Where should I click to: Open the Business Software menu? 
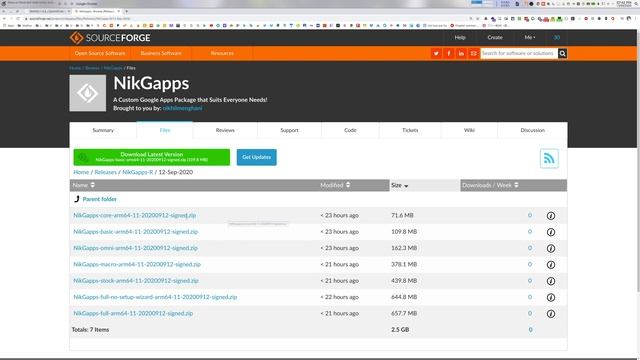pyautogui.click(x=161, y=53)
